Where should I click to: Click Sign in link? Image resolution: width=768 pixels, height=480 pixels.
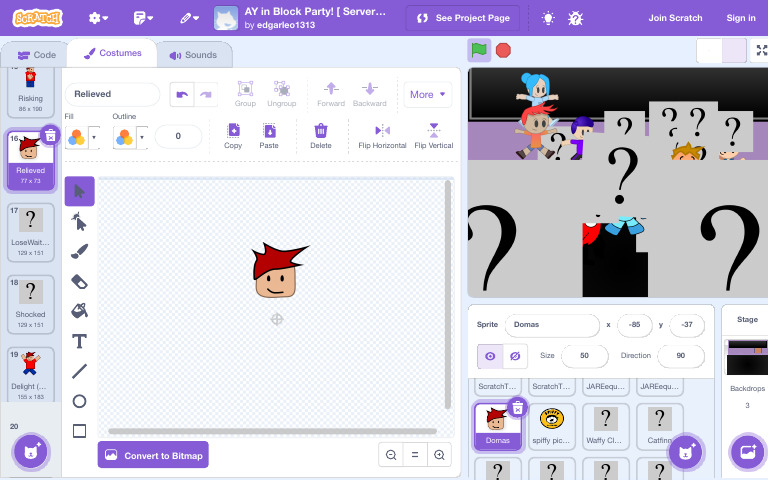(741, 18)
